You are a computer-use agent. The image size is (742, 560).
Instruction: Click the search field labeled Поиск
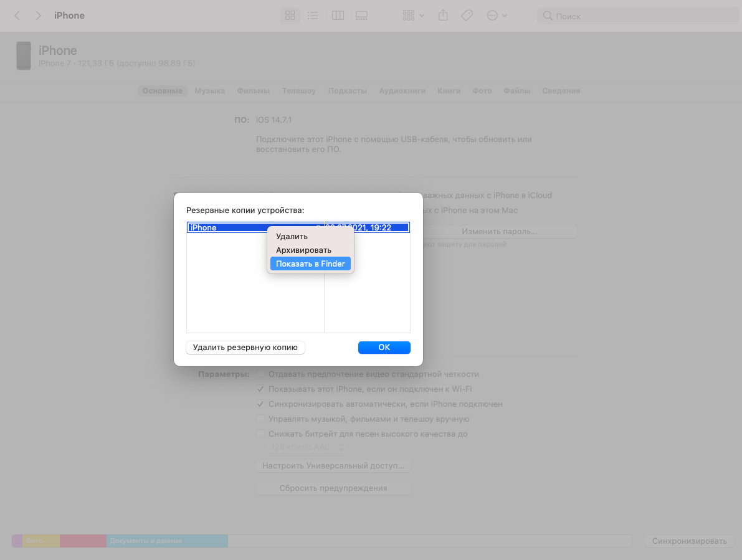click(x=637, y=16)
